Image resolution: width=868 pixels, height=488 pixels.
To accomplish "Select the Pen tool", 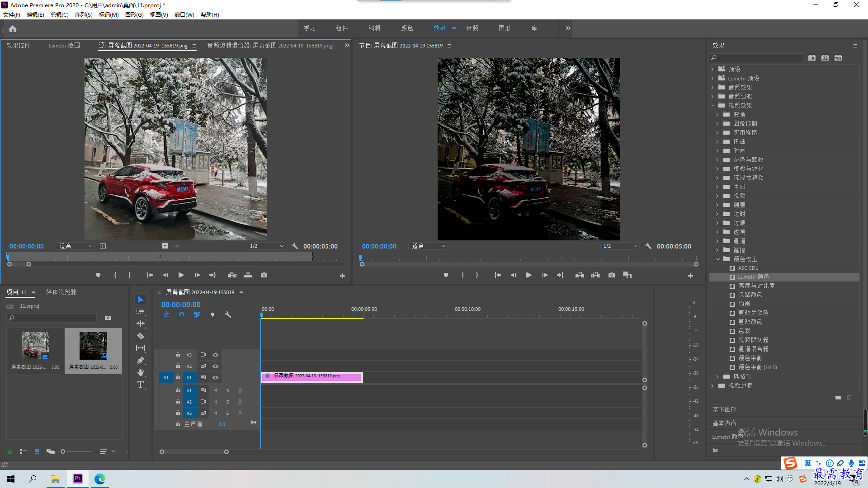I will point(141,360).
